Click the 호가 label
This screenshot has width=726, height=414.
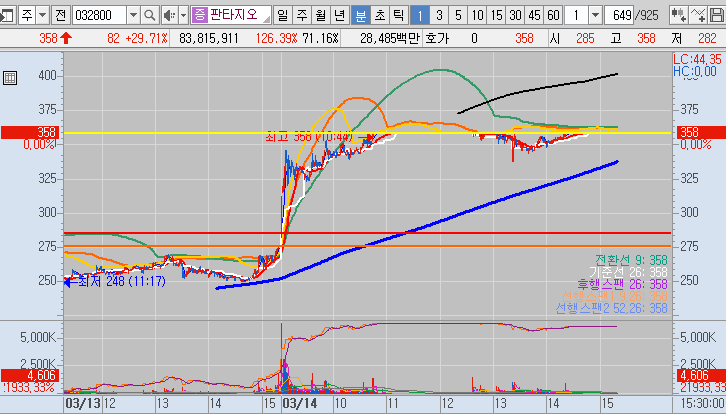point(437,38)
